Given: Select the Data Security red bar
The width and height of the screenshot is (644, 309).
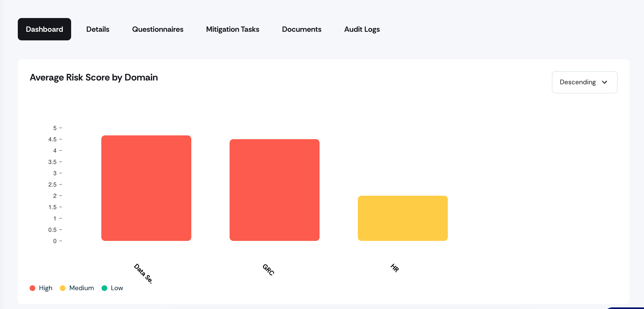Looking at the screenshot, I should 146,188.
